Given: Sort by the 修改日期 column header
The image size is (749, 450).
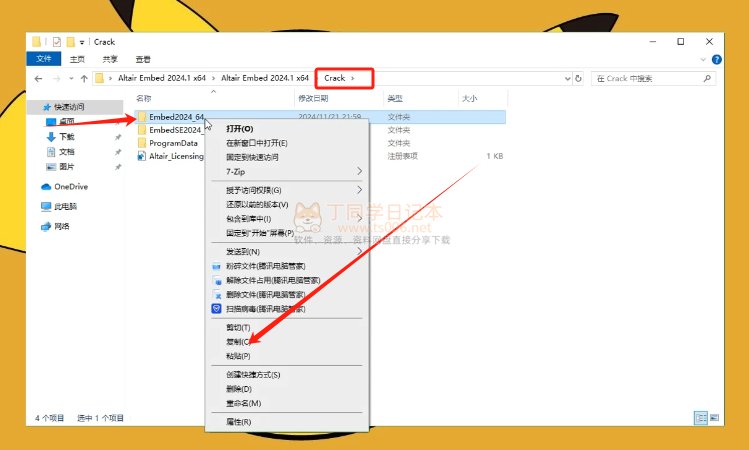Looking at the screenshot, I should point(313,98).
